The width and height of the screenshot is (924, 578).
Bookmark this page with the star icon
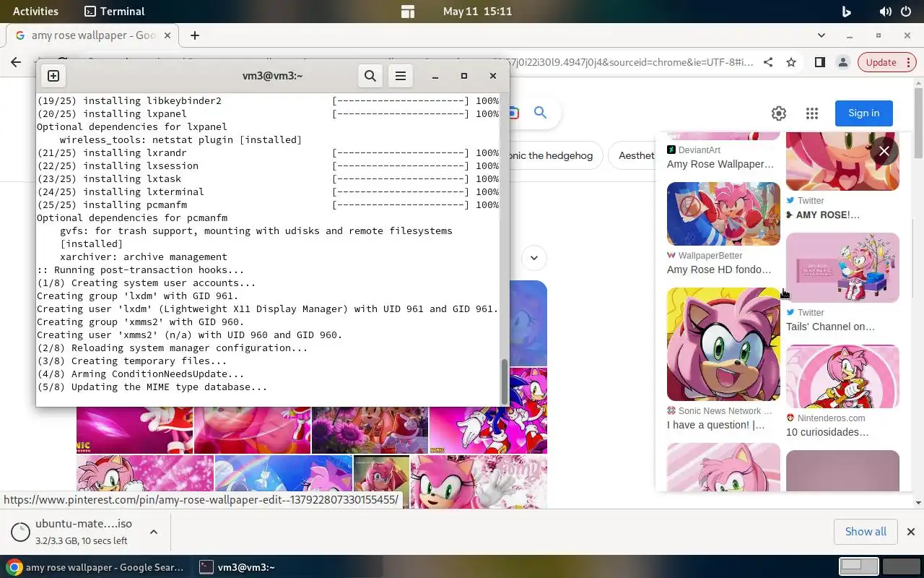[791, 62]
